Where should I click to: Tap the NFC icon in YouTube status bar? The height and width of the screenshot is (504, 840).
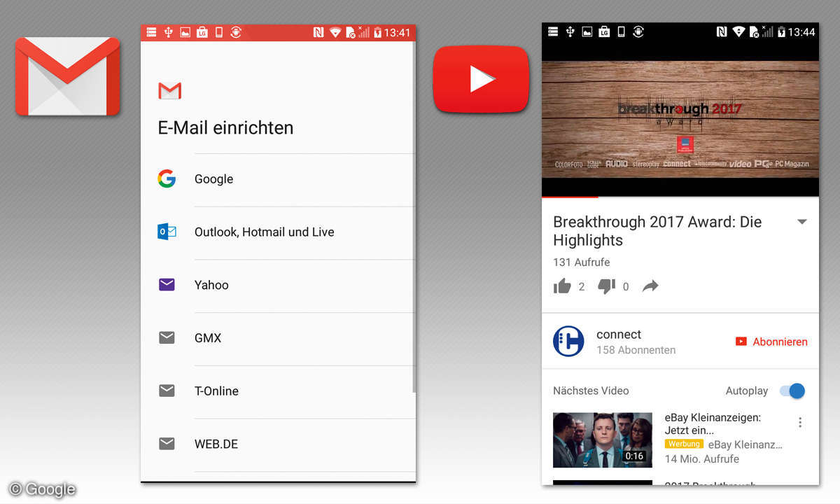pos(722,32)
